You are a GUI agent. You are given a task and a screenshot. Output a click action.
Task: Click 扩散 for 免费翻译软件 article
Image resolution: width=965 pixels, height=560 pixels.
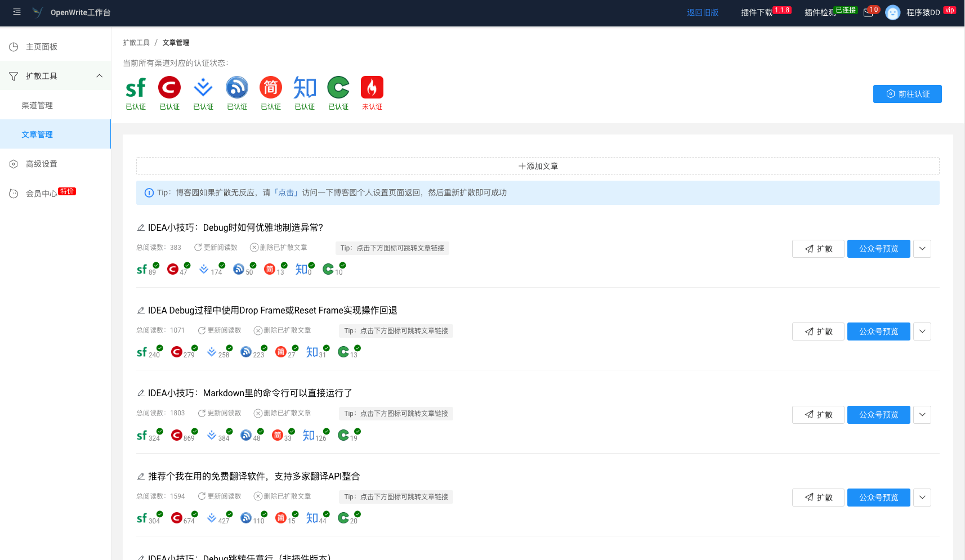819,498
